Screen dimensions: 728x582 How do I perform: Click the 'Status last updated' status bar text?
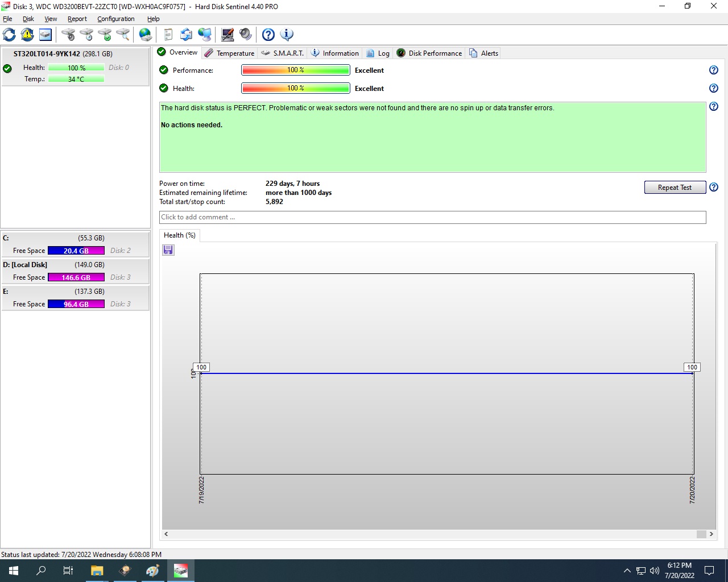pyautogui.click(x=81, y=555)
